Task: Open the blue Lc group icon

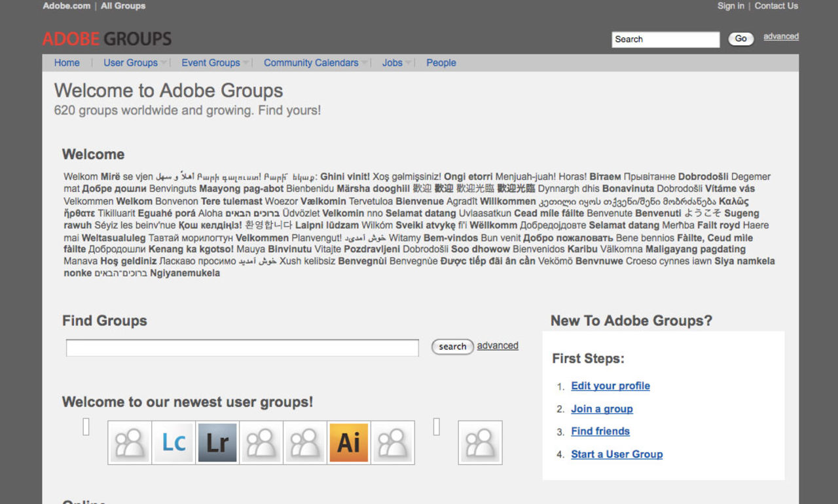Action: 173,442
